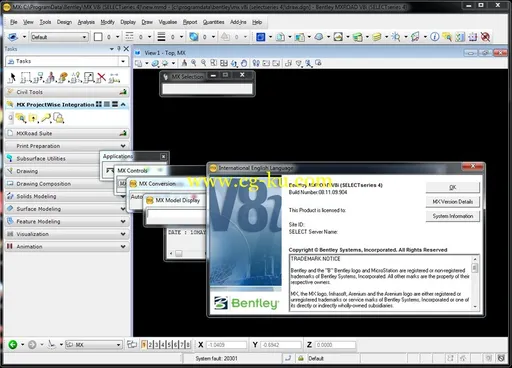Click the trademark notice scrollbar down arrow
The height and width of the screenshot is (368, 512).
pos(475,307)
